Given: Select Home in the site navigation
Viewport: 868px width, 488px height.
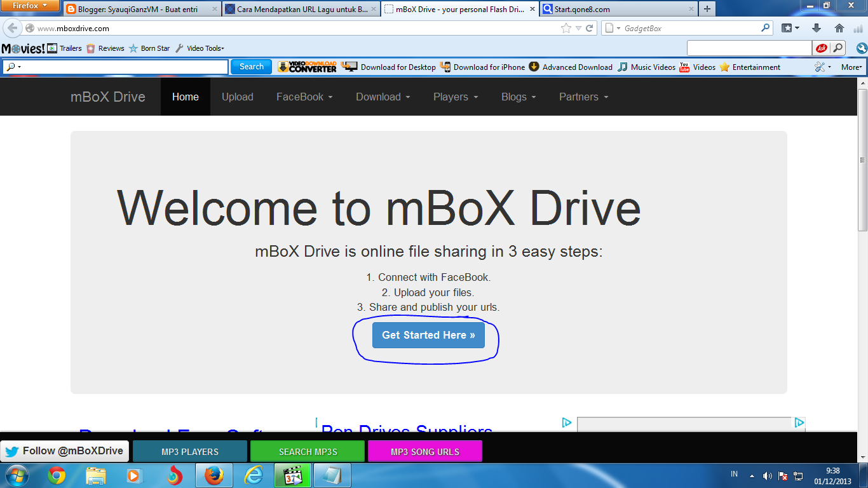Looking at the screenshot, I should point(186,97).
